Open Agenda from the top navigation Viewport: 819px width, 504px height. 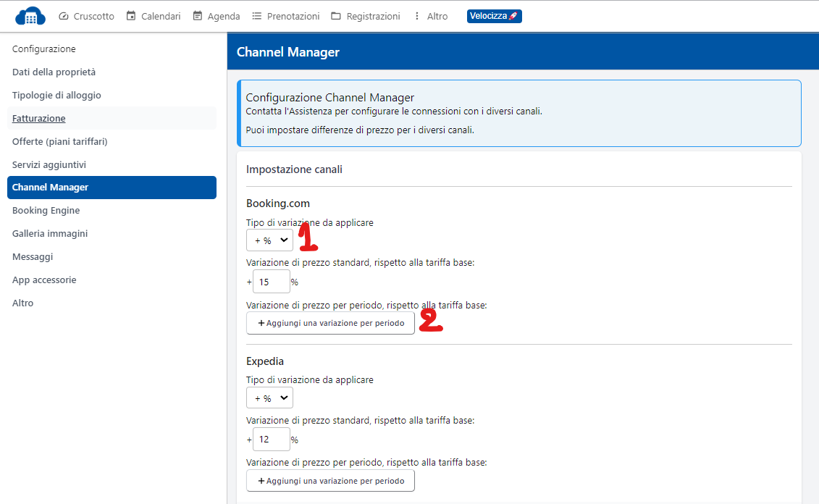point(216,16)
